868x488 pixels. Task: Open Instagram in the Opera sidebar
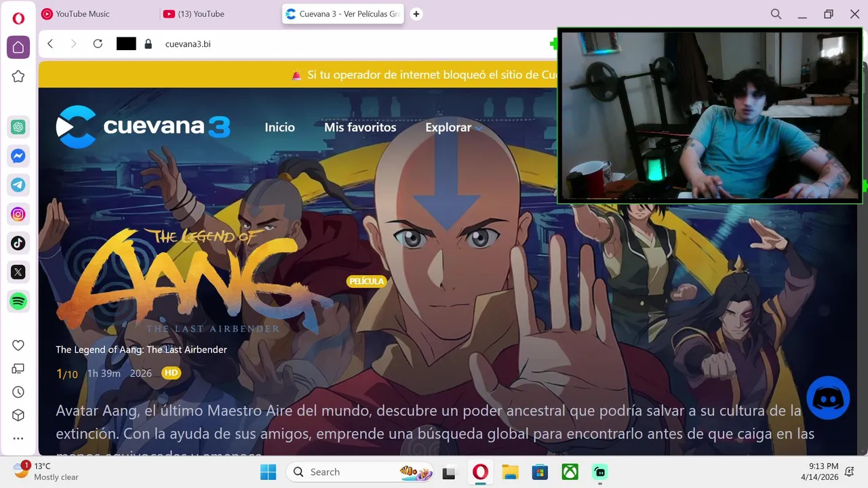(x=18, y=214)
